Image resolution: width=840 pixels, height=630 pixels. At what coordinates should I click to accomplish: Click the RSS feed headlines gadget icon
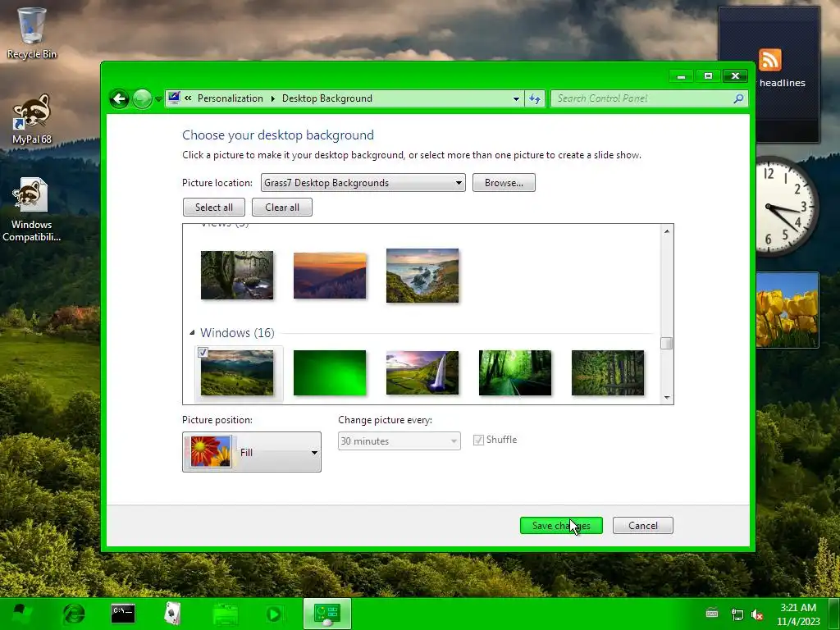coord(769,59)
